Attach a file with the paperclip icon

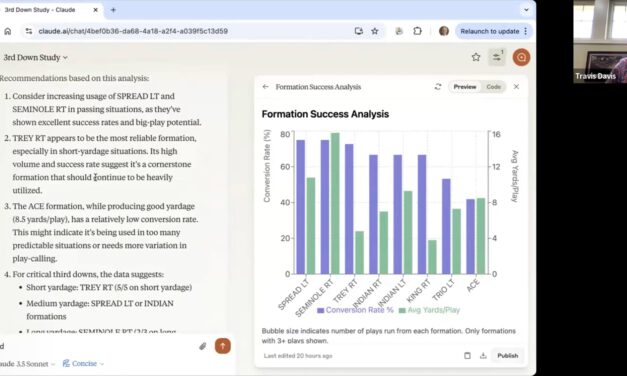click(x=203, y=346)
